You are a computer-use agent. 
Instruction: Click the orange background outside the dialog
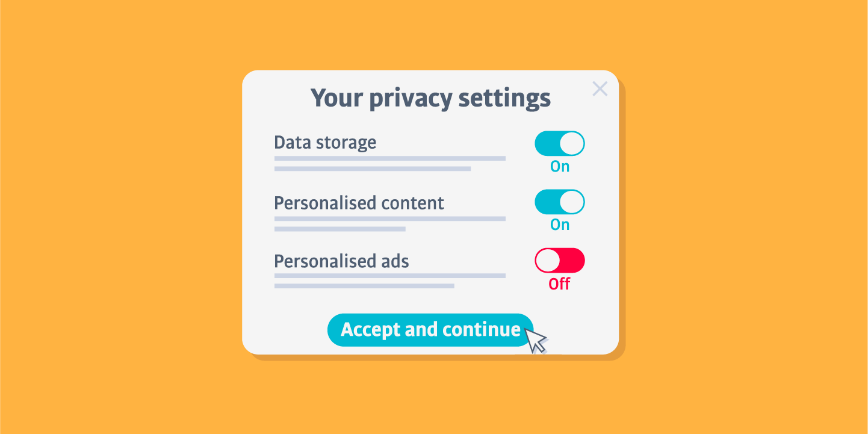tap(120, 217)
